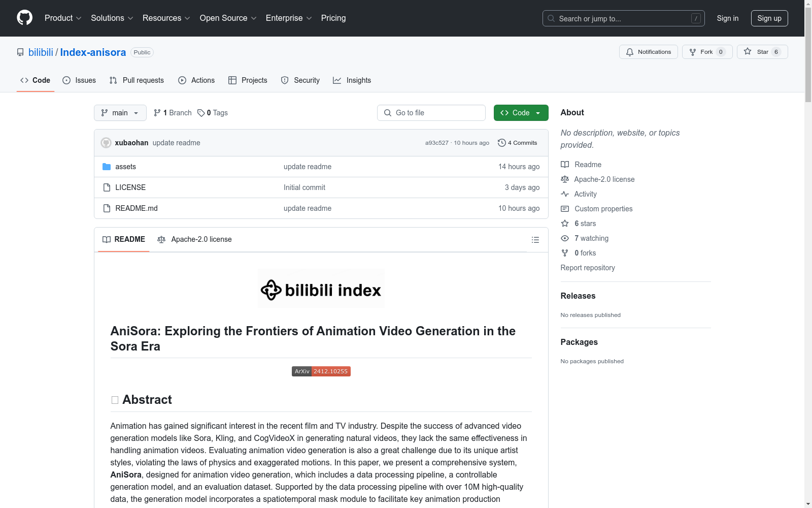Image resolution: width=812 pixels, height=508 pixels.
Task: Click the Commits history clock icon
Action: (x=502, y=143)
